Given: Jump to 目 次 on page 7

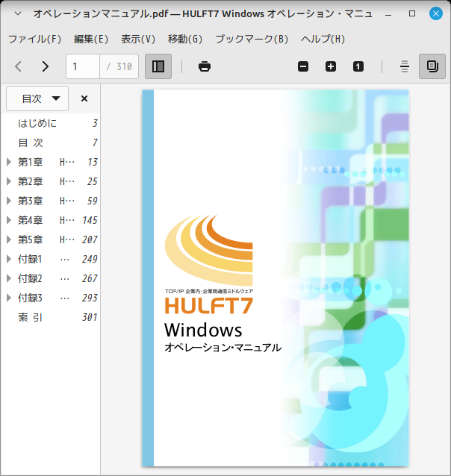Looking at the screenshot, I should point(51,143).
